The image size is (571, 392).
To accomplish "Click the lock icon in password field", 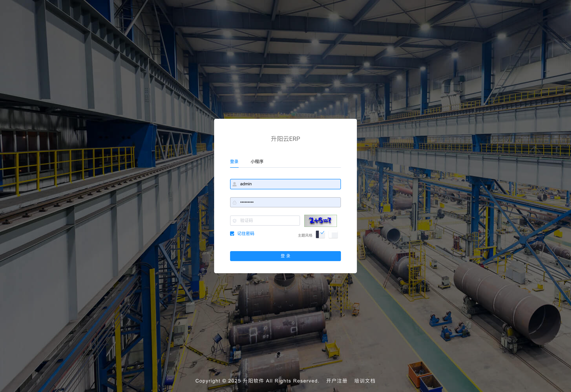I will pos(234,202).
